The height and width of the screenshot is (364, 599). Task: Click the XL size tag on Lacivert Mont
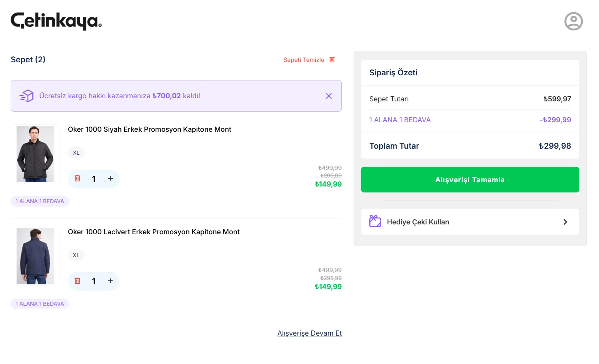click(76, 255)
